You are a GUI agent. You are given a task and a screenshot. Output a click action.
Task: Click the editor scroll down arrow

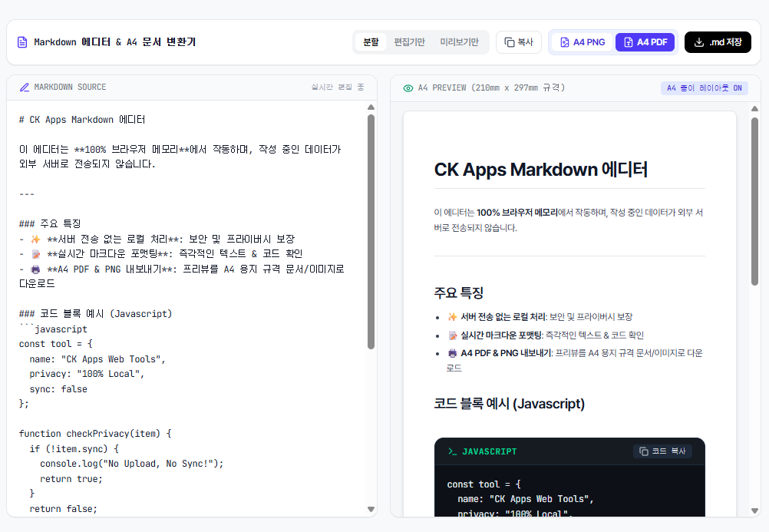pos(371,510)
